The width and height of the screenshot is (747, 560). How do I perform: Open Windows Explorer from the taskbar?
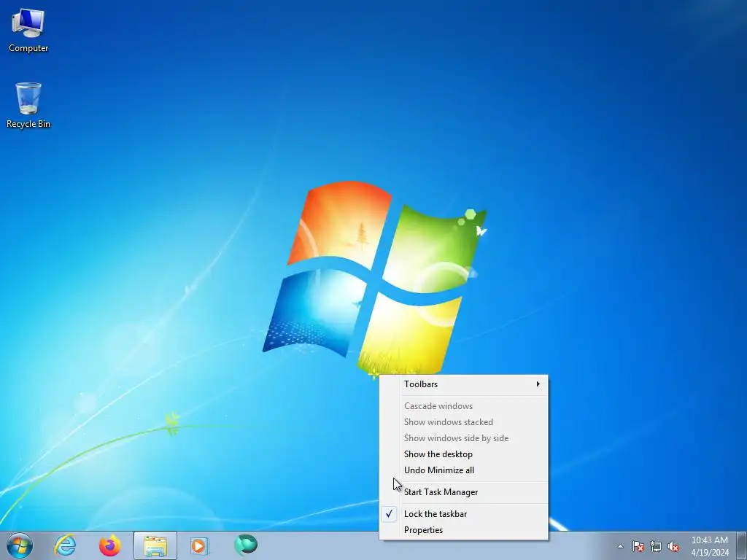pyautogui.click(x=155, y=545)
